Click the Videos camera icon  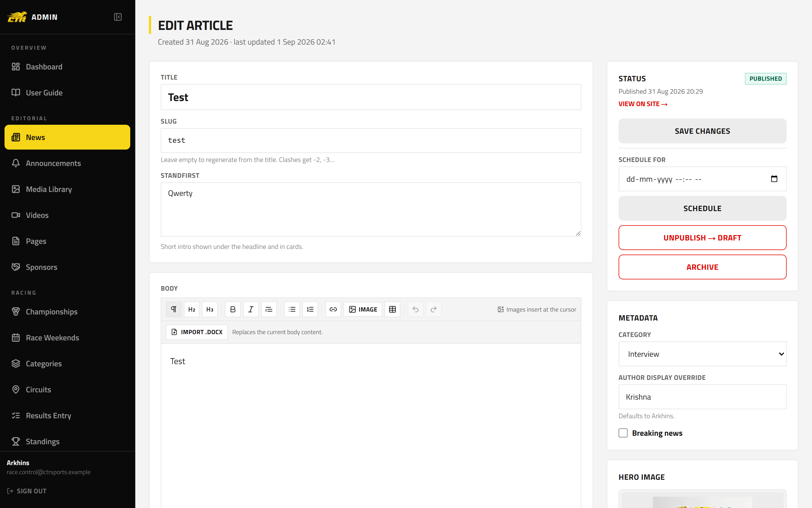tap(16, 215)
